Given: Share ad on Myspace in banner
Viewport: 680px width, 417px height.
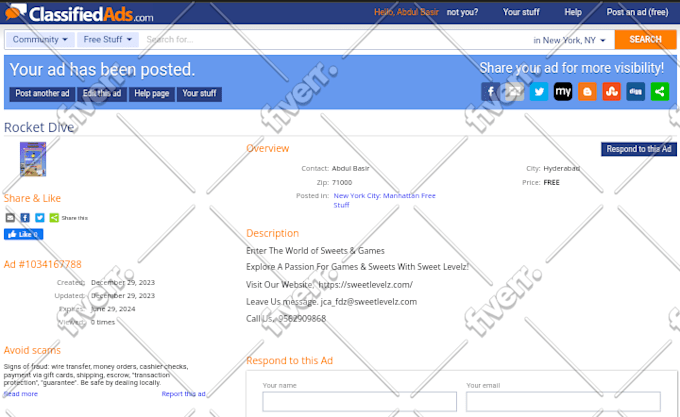Looking at the screenshot, I should coord(563,91).
